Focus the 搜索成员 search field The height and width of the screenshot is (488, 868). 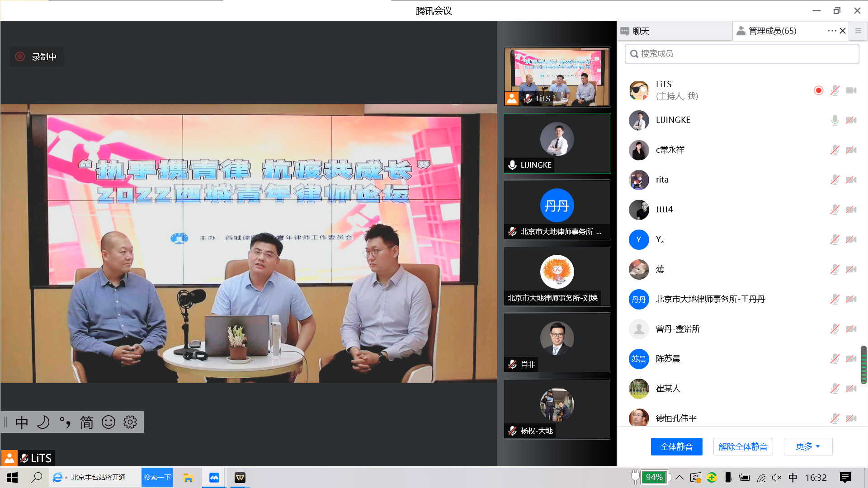pyautogui.click(x=741, y=54)
